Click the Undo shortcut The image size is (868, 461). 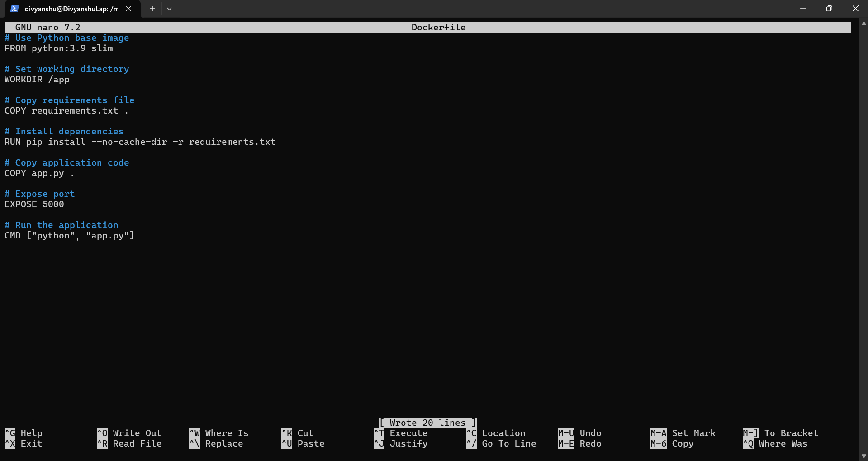click(x=590, y=433)
